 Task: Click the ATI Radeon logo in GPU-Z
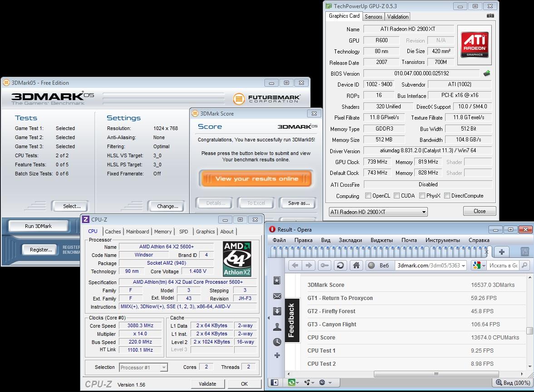[x=475, y=44]
